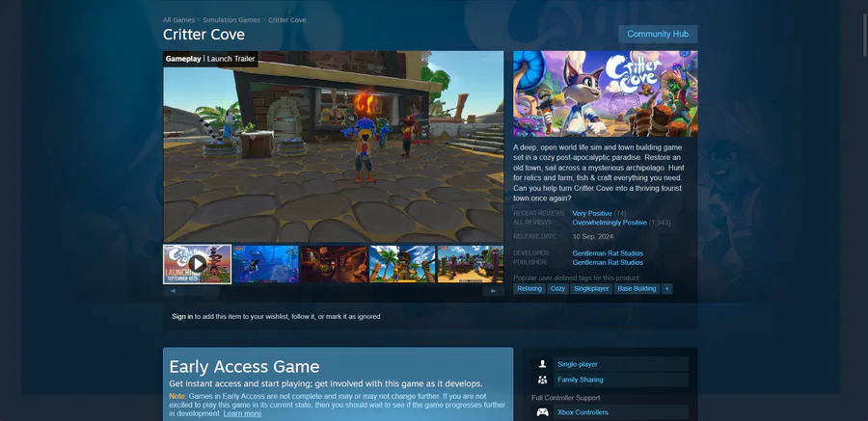Select the dark interior screenshot thumbnail
This screenshot has height=421, width=868.
(x=334, y=264)
